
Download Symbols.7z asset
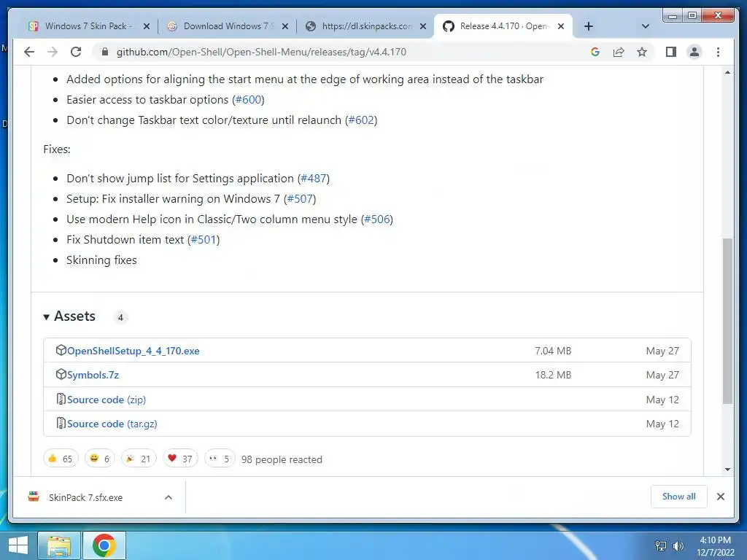[93, 376]
